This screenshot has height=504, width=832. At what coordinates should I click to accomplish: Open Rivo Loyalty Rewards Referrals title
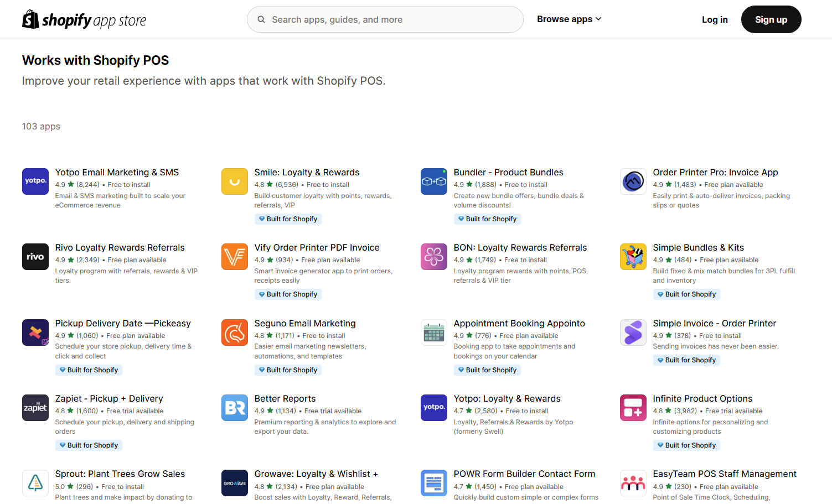tap(120, 247)
